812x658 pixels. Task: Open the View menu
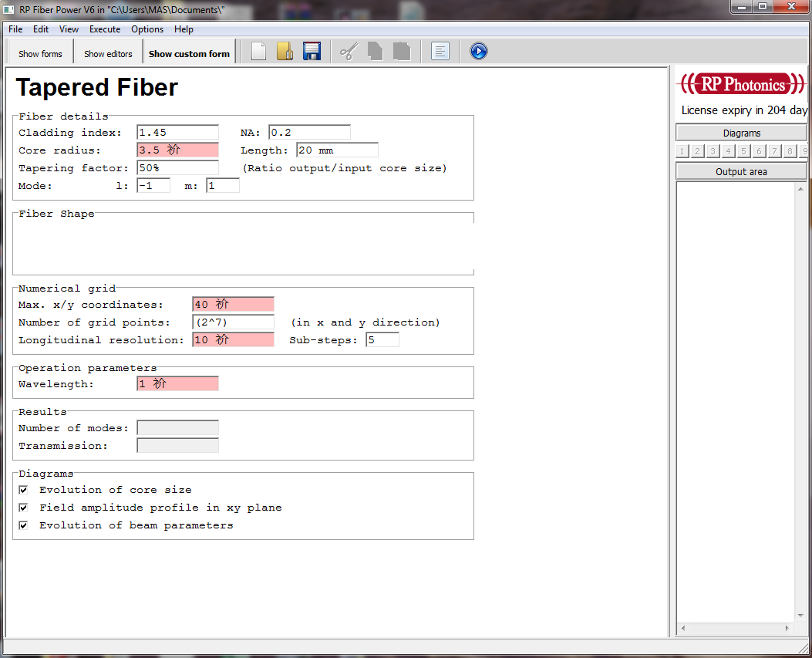pos(69,29)
